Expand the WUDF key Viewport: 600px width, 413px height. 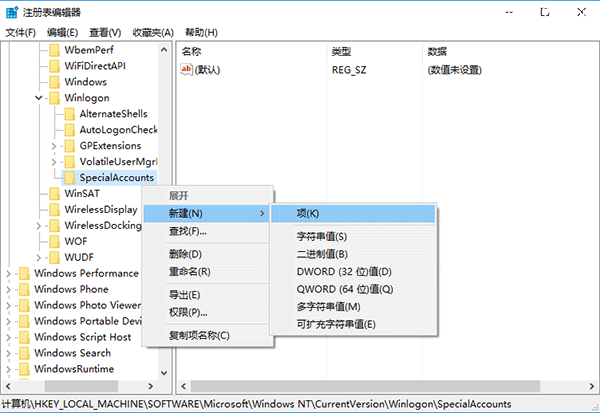[39, 258]
